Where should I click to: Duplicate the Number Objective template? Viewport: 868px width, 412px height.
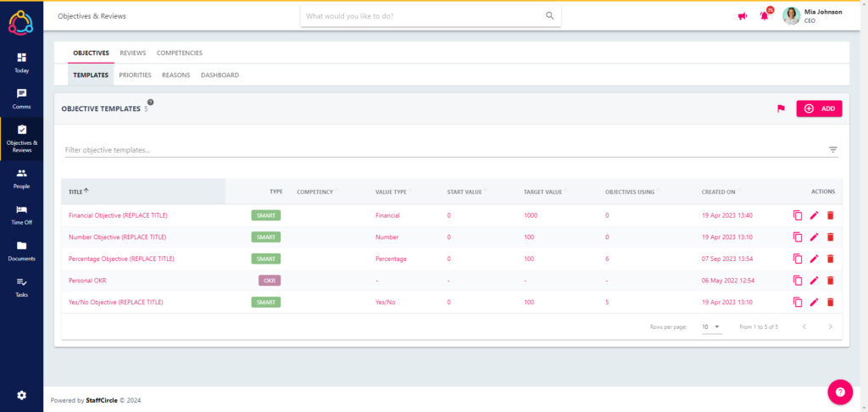point(798,237)
